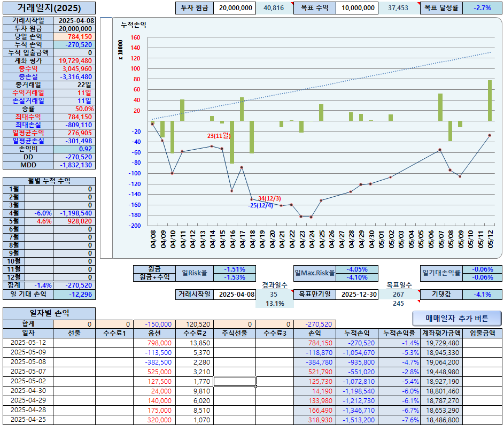Click the 손익비 value 0.92
The height and width of the screenshot is (425, 504).
click(x=74, y=149)
